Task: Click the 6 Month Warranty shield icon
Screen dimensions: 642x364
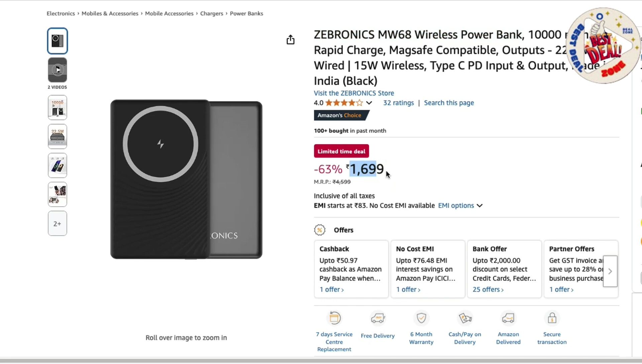Action: (421, 318)
